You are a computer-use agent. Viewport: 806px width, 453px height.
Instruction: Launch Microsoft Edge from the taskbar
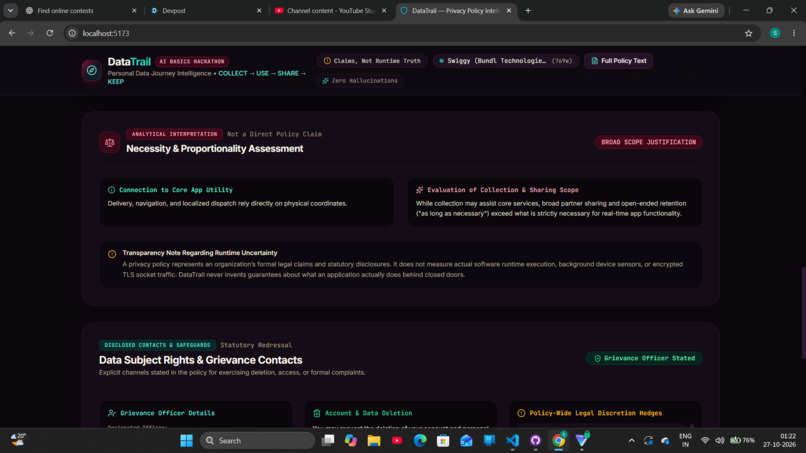pos(420,440)
